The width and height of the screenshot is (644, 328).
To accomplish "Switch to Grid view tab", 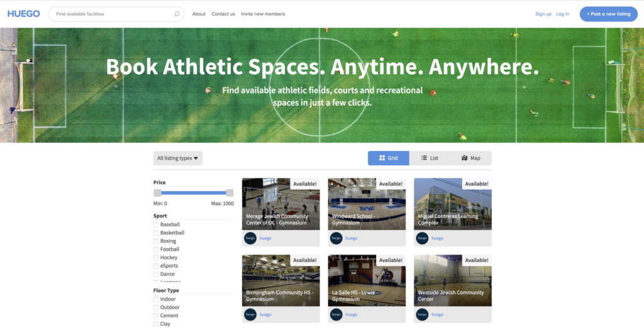I will 388,158.
